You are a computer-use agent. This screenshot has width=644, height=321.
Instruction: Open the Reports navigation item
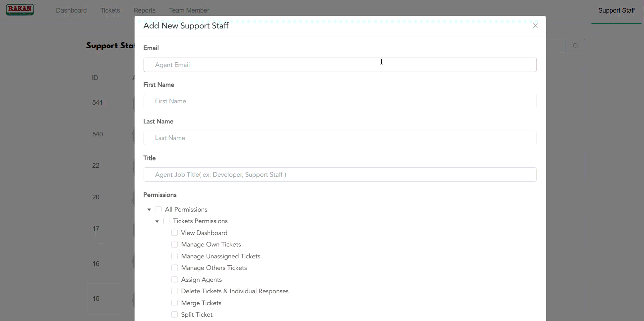pos(144,10)
